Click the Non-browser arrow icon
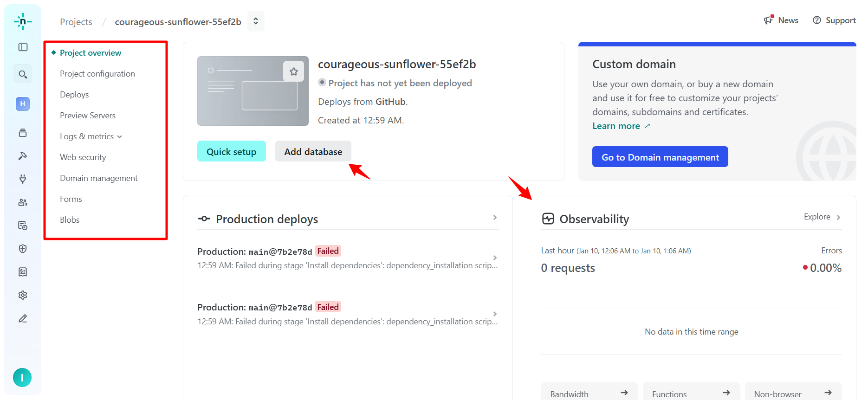 coord(828,393)
